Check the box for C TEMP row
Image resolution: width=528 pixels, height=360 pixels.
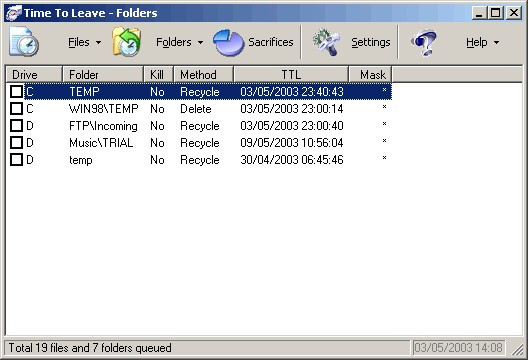pos(16,92)
